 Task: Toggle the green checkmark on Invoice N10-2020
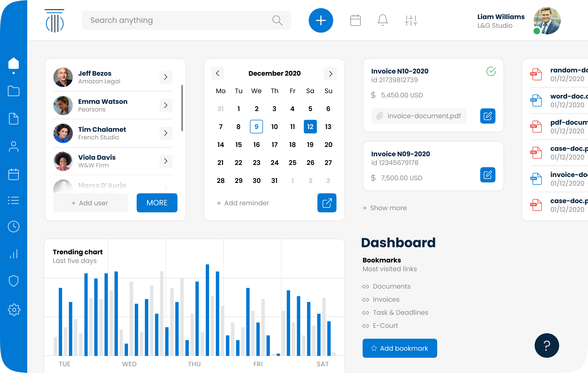491,71
